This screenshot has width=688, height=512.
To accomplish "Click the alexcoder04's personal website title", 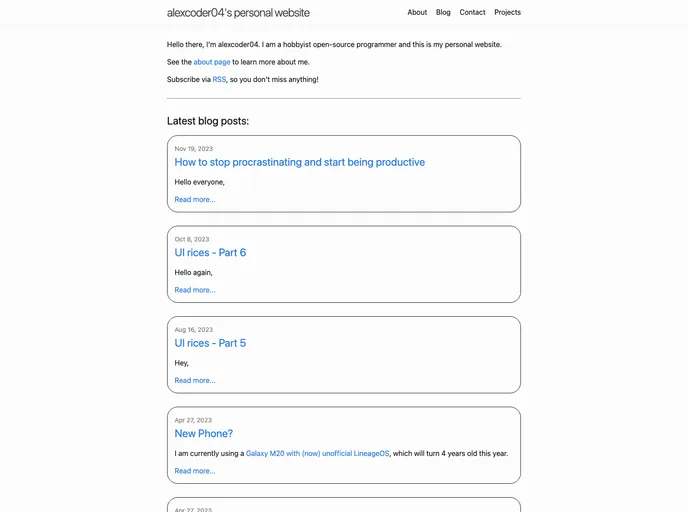I will click(x=238, y=13).
